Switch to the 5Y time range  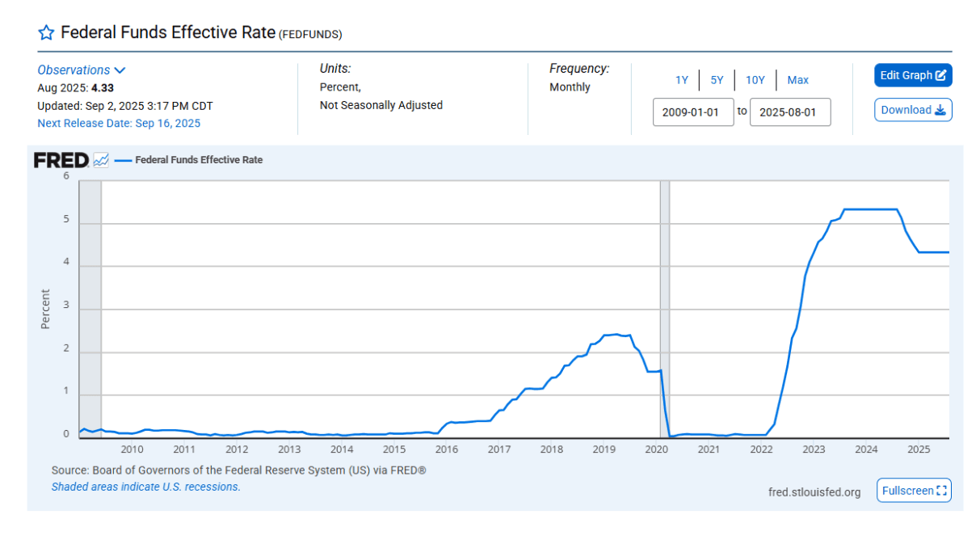pyautogui.click(x=717, y=80)
